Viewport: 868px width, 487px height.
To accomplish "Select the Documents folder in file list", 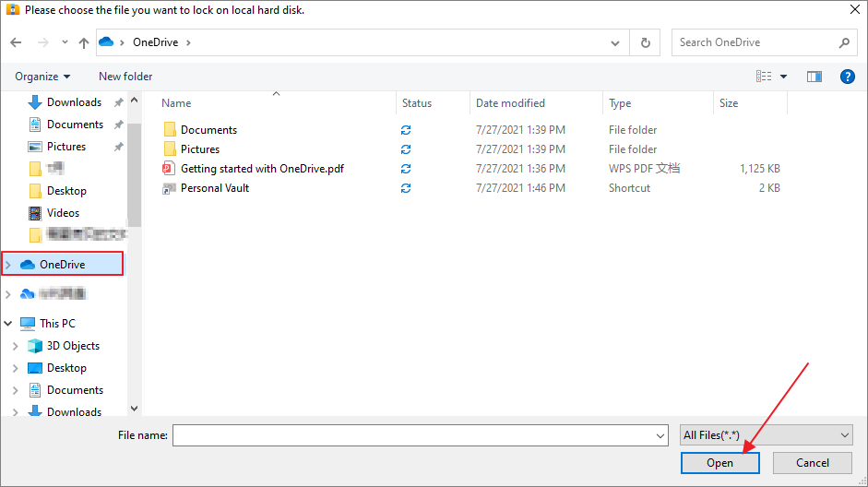I will pos(208,130).
